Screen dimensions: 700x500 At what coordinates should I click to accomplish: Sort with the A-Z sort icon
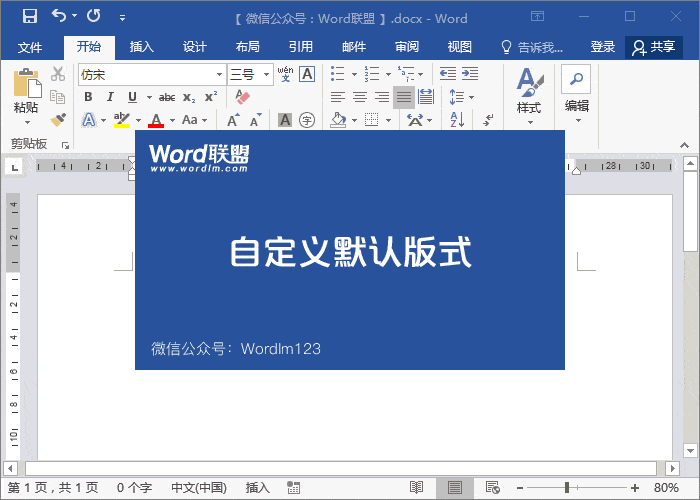[x=457, y=120]
